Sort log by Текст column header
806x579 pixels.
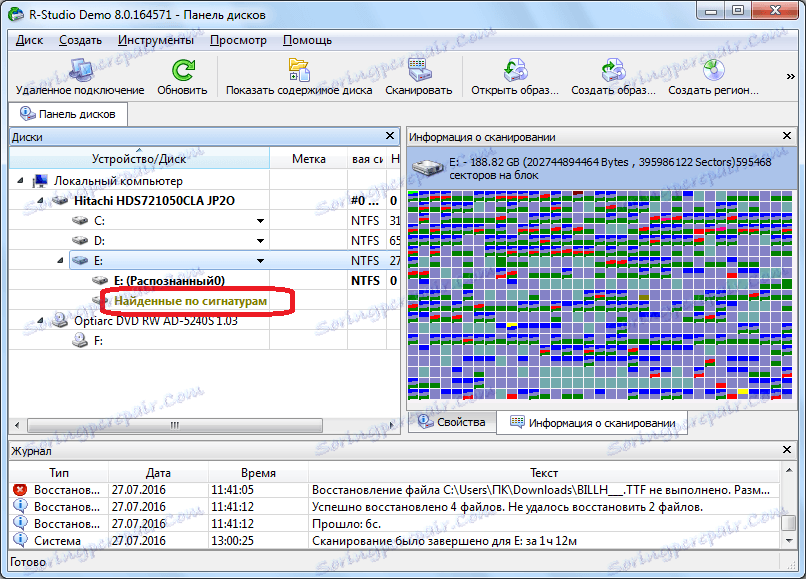pyautogui.click(x=544, y=473)
